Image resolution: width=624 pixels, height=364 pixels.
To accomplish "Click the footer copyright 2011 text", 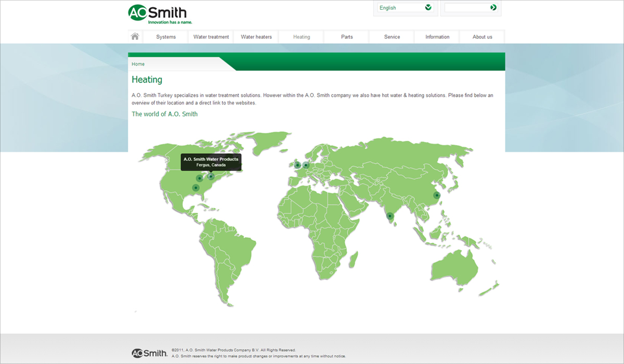I will (x=233, y=350).
